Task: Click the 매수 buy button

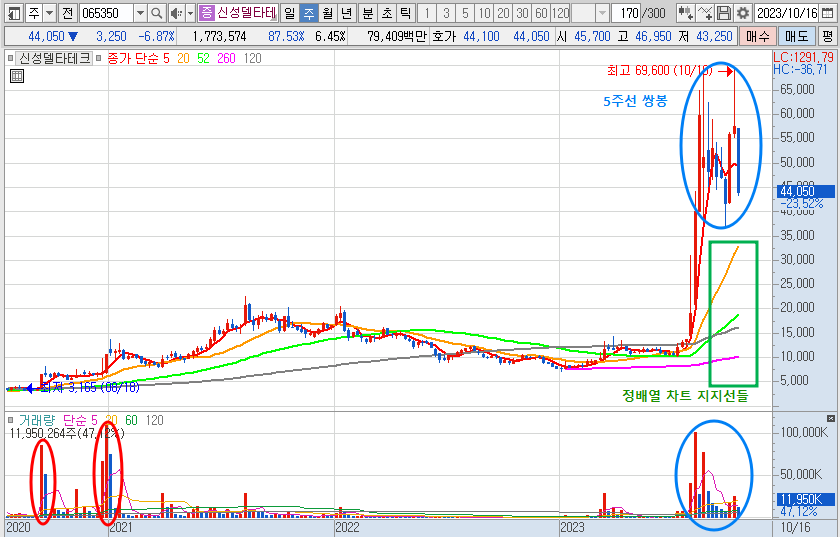Action: (x=758, y=36)
